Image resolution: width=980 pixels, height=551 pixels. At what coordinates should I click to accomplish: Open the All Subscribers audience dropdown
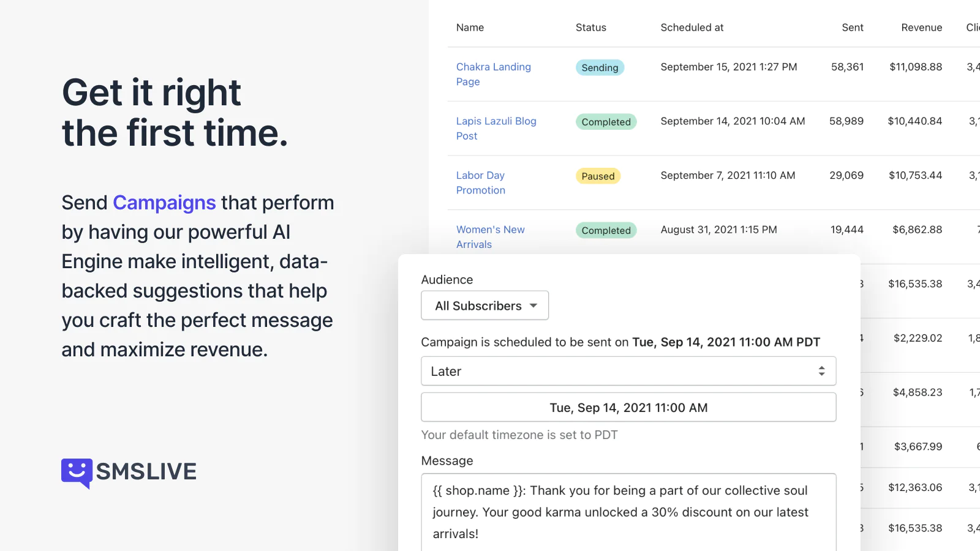(484, 305)
